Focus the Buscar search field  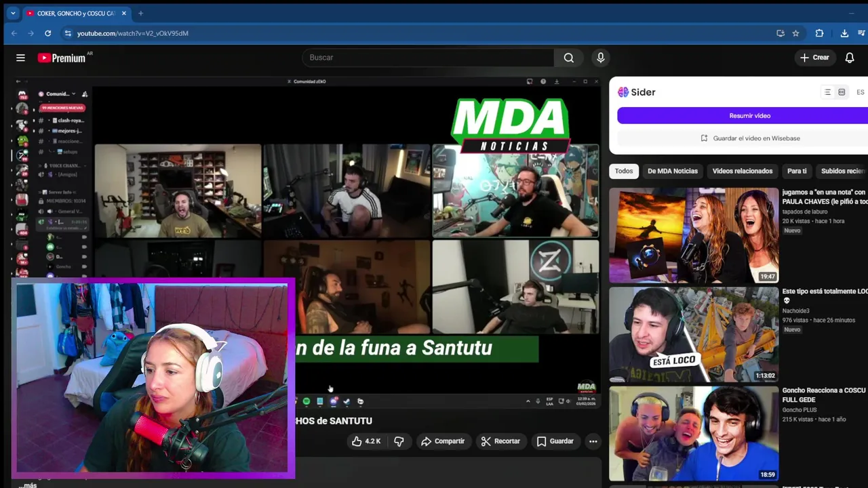point(429,58)
